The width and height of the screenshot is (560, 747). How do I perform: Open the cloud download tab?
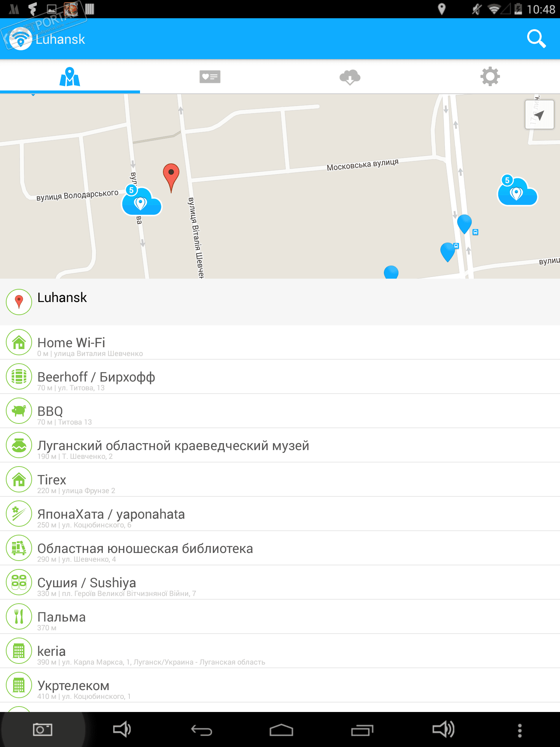point(350,77)
